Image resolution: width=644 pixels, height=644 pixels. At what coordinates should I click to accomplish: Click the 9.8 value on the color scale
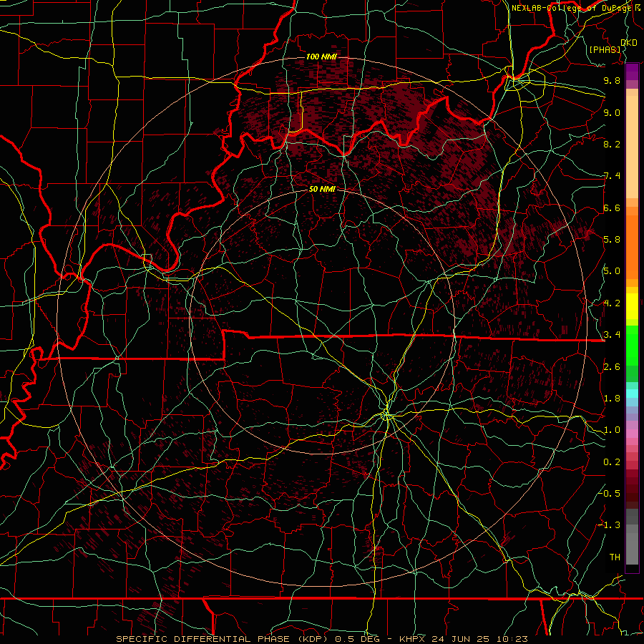point(612,80)
